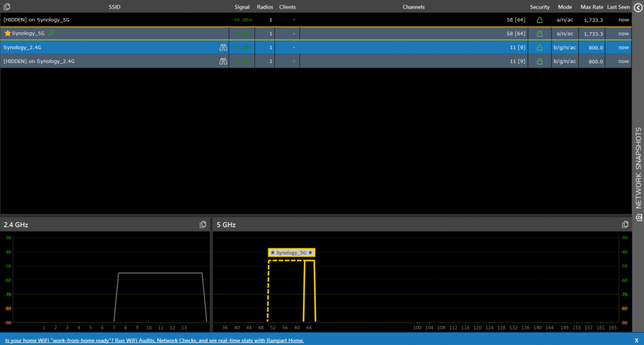Select the hidden network on Synology_5G row
644x345 pixels.
[x=37, y=20]
